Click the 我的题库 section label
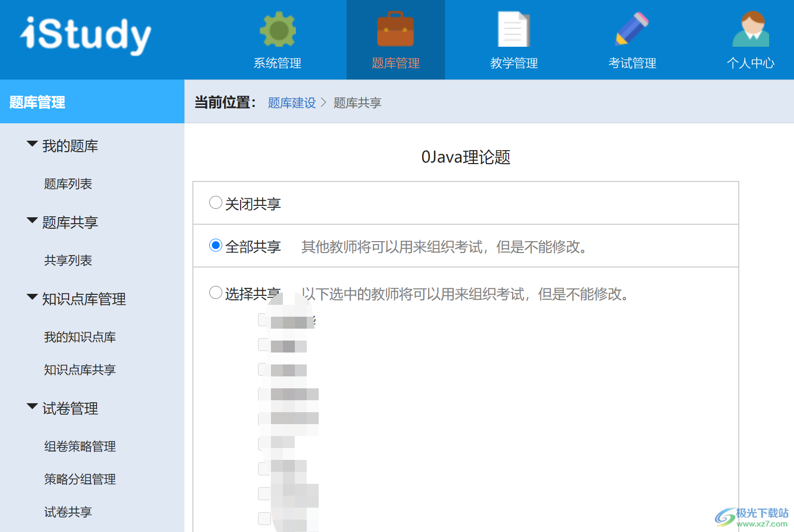Screen dimensions: 794x532 pyautogui.click(x=70, y=146)
